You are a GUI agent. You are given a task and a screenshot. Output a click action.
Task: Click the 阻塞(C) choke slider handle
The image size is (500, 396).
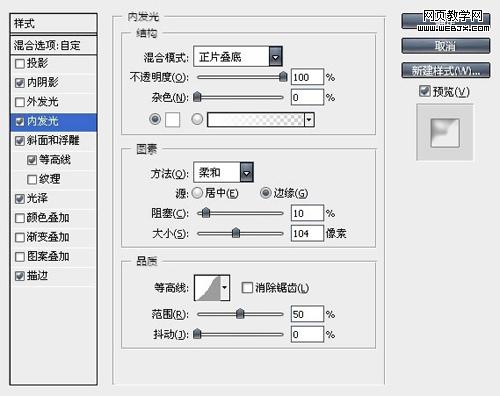(x=206, y=213)
